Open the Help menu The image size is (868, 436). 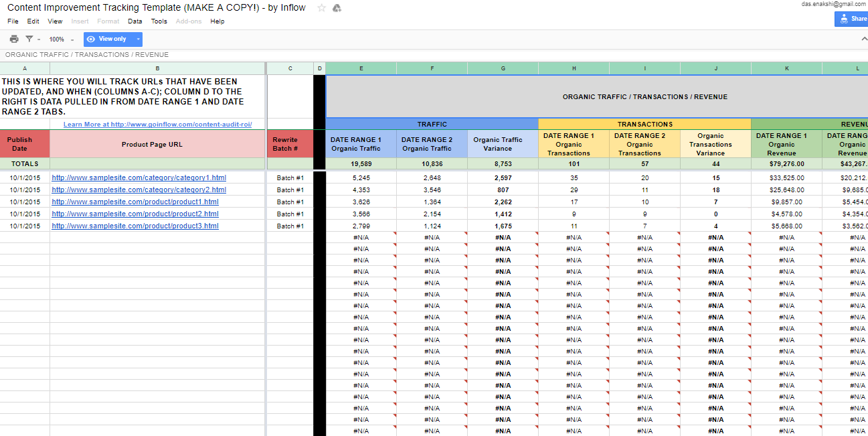[x=218, y=21]
